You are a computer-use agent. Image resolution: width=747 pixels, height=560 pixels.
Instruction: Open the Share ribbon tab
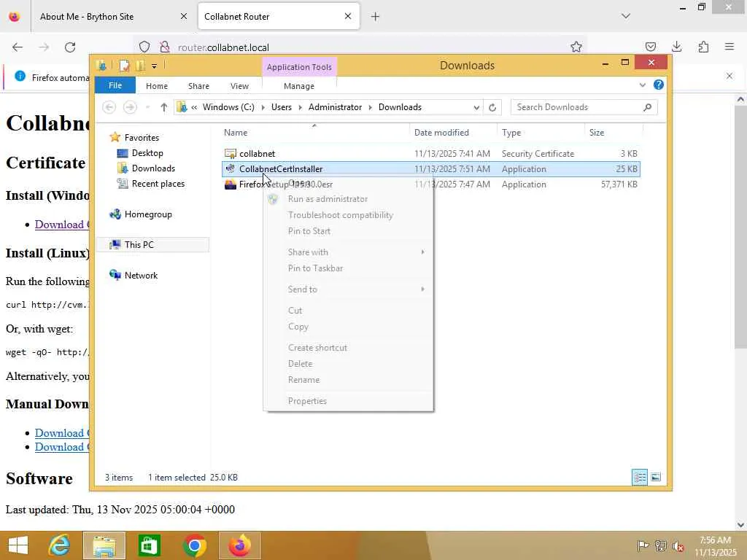point(198,86)
